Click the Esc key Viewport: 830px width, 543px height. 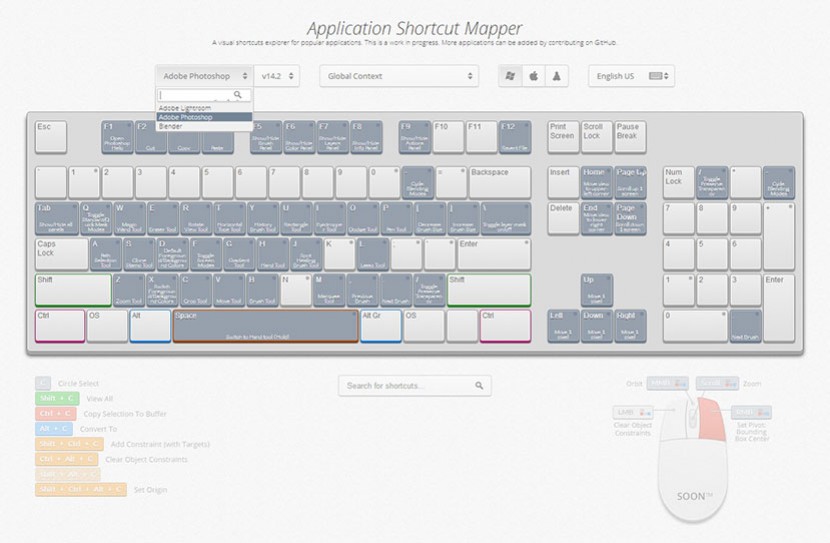point(51,137)
